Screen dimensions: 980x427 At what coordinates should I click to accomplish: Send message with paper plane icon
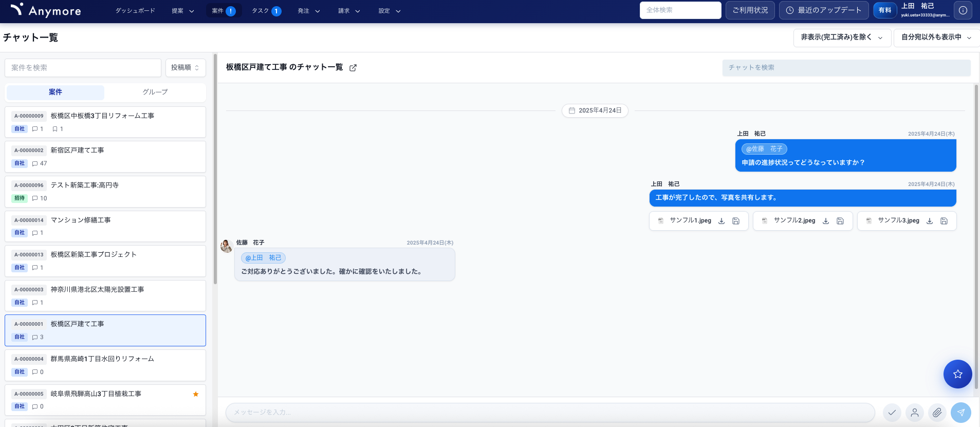pos(960,412)
